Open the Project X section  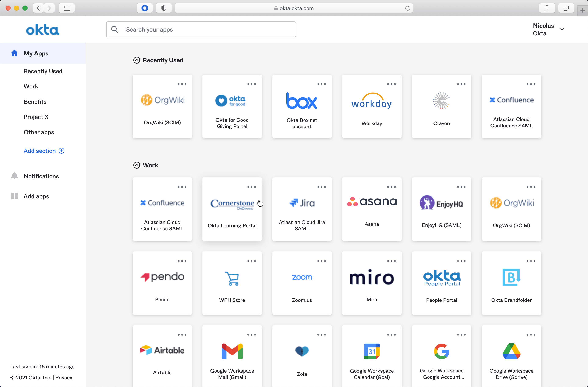coord(36,117)
